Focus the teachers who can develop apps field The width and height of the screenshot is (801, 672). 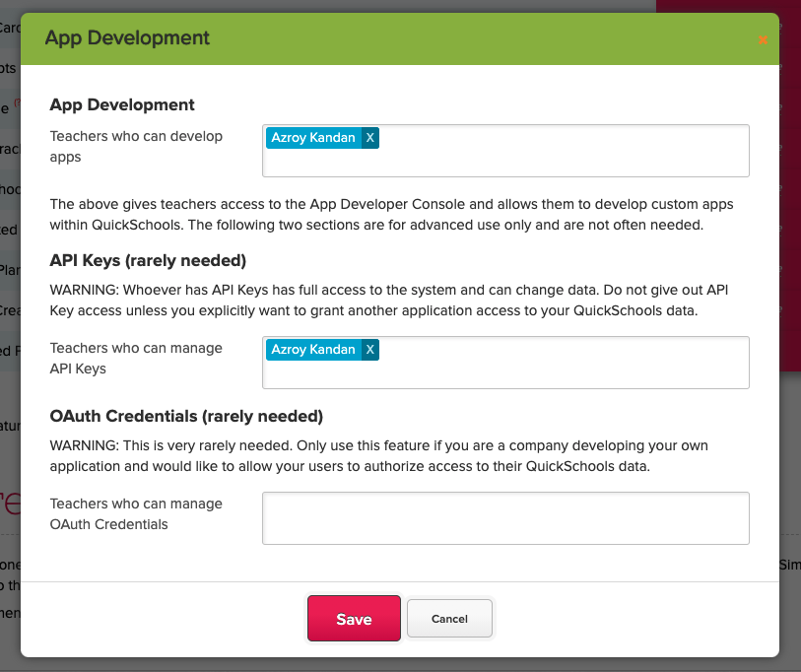[x=505, y=151]
